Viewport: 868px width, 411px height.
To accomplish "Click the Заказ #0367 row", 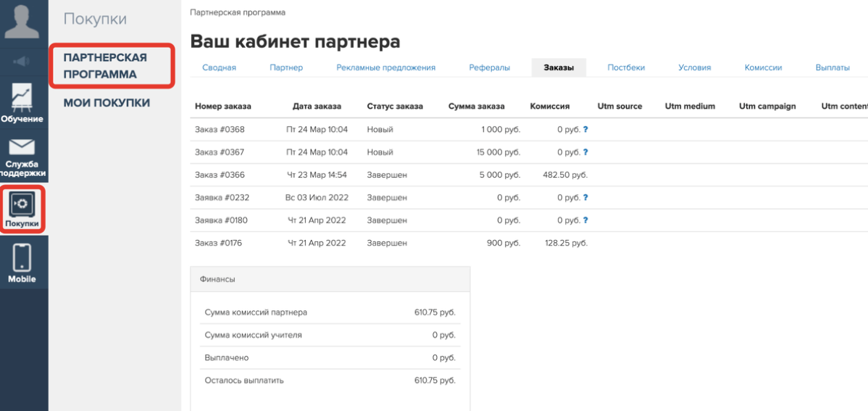I will 529,151.
